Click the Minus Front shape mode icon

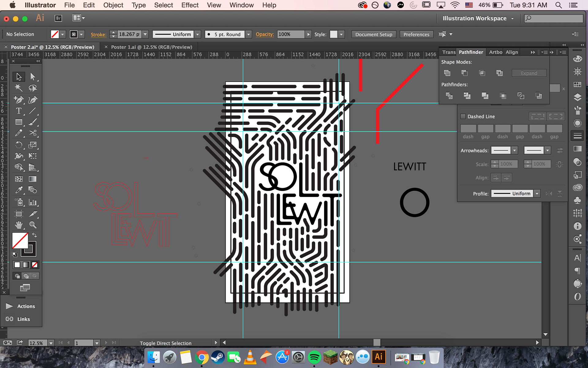click(465, 73)
